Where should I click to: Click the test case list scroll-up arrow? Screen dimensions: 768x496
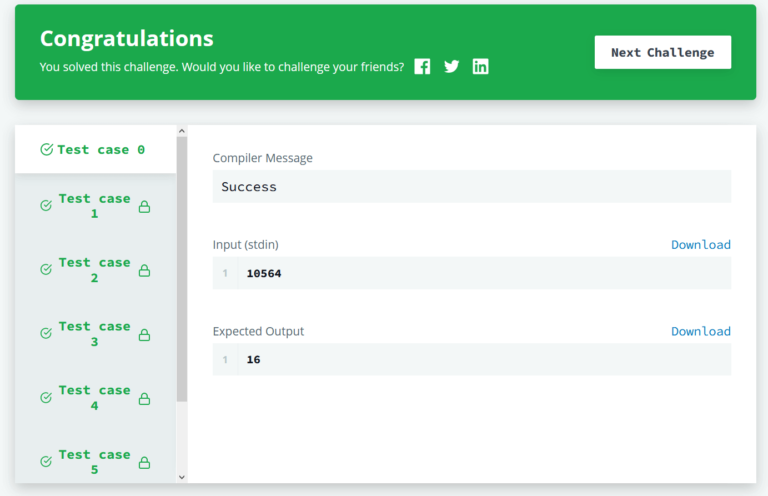coord(182,131)
